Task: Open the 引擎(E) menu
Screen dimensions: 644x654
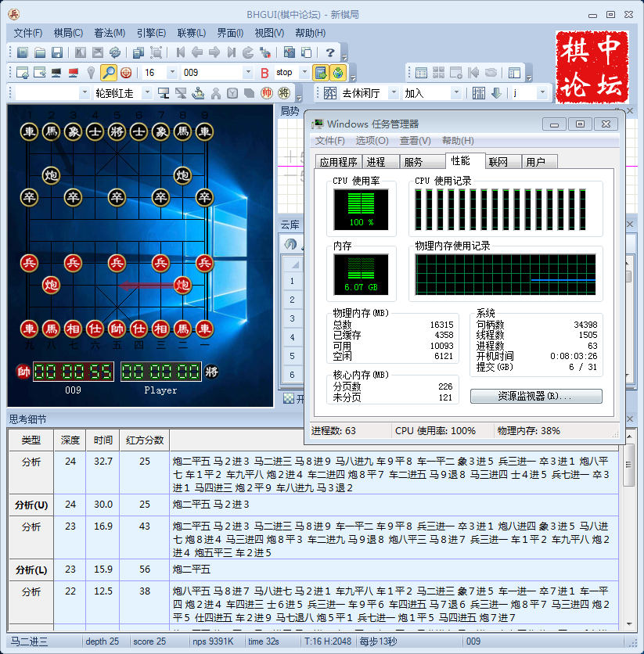Action: pyautogui.click(x=151, y=33)
